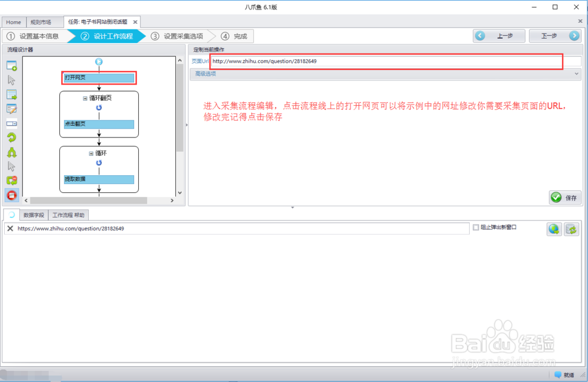Go to step 3 设置采集选项
Viewport: 588px width, 382px height.
177,36
